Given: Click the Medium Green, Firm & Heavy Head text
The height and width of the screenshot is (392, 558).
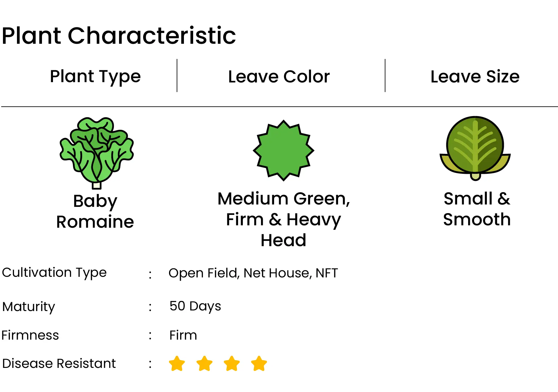Looking at the screenshot, I should (x=284, y=219).
